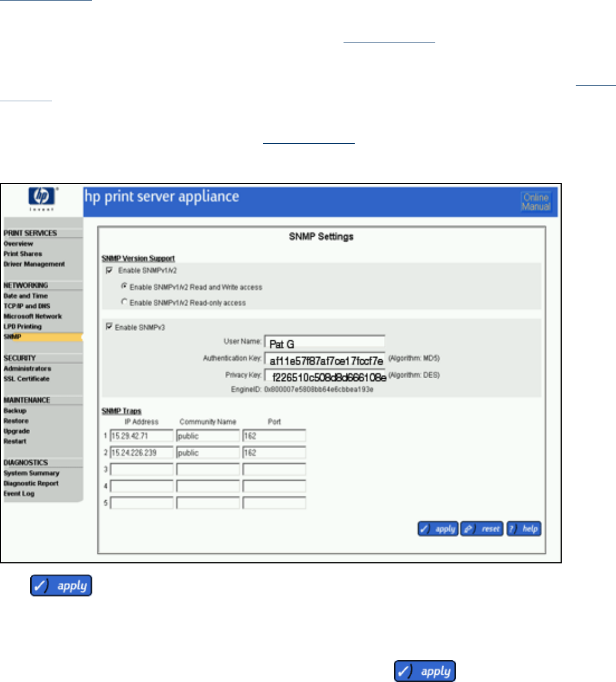Select SNMPv1/v2 Read-only access
The height and width of the screenshot is (682, 616).
click(125, 302)
